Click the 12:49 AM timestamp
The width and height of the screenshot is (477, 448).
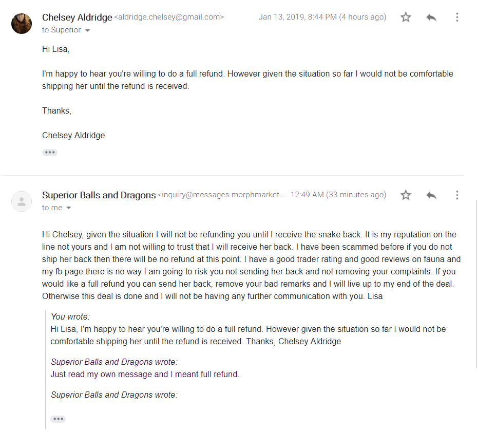point(338,195)
